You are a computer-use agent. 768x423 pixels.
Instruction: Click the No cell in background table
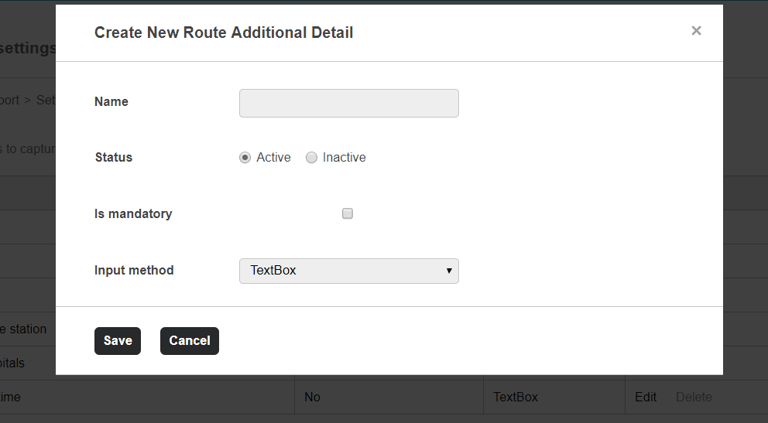click(312, 397)
